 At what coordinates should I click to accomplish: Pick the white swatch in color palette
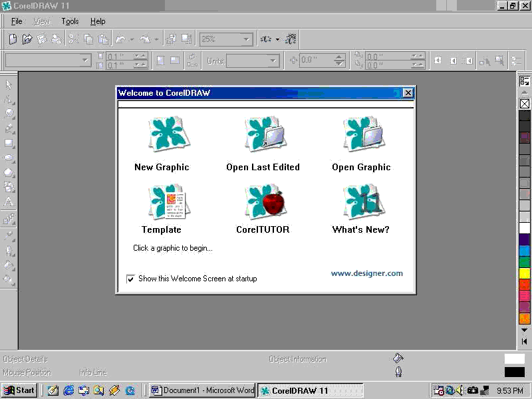[x=525, y=227]
